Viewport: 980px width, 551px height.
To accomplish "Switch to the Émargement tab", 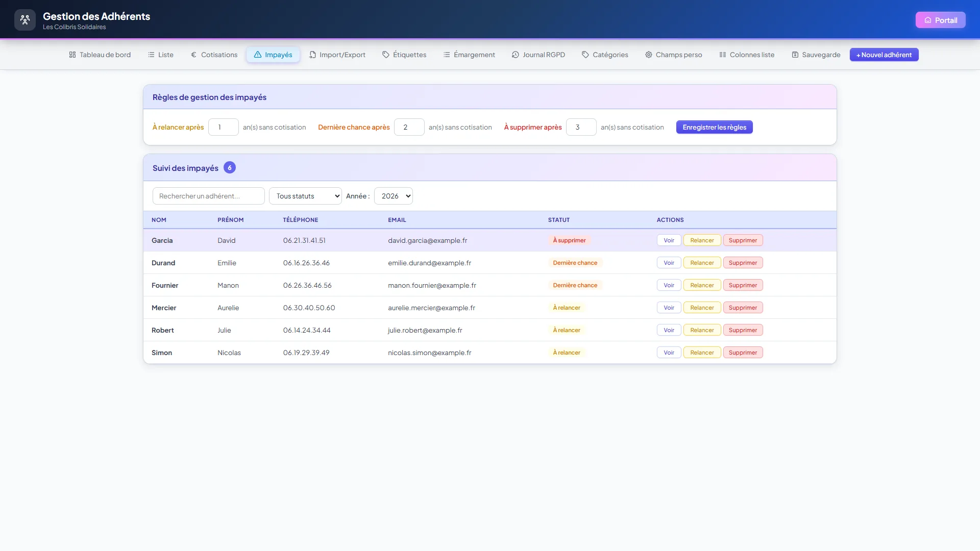I will click(x=469, y=55).
